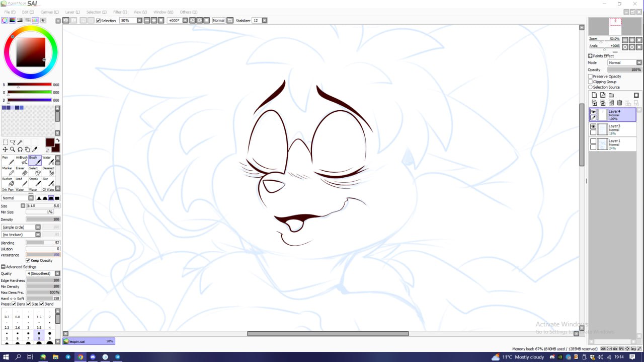Click the red R channel slider
Screen dimensions: 644x362
(29, 85)
